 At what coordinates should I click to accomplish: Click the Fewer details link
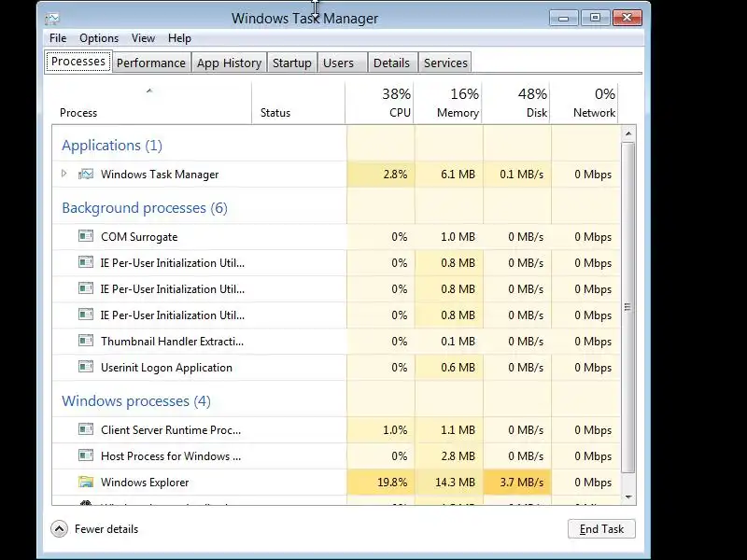106,529
